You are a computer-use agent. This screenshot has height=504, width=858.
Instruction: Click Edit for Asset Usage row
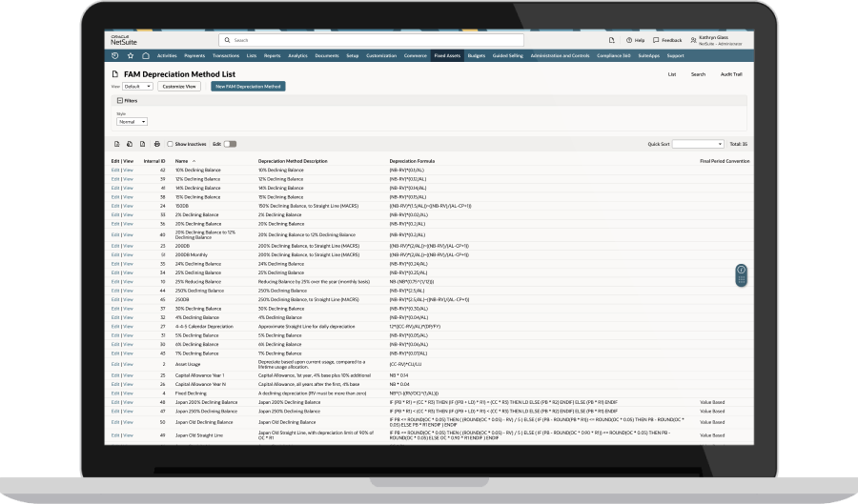pos(115,364)
